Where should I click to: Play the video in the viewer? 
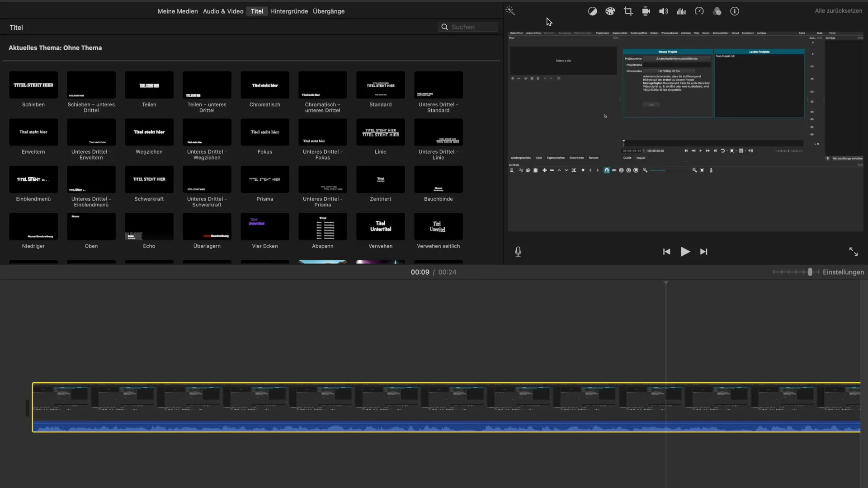[x=685, y=252]
